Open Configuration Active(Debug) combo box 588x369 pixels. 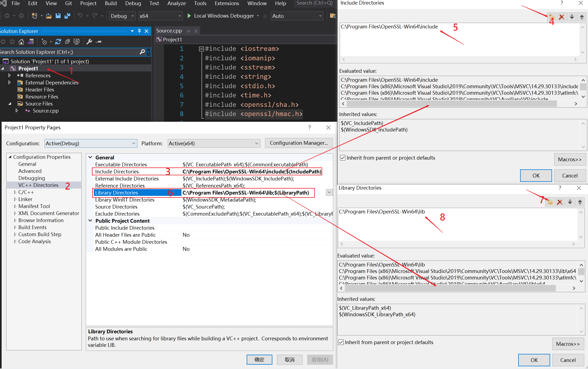point(91,143)
